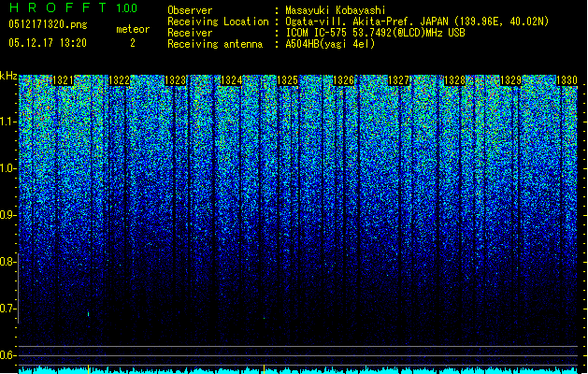
Task: Click the small green meteor echo near 1325
Action: [264, 318]
